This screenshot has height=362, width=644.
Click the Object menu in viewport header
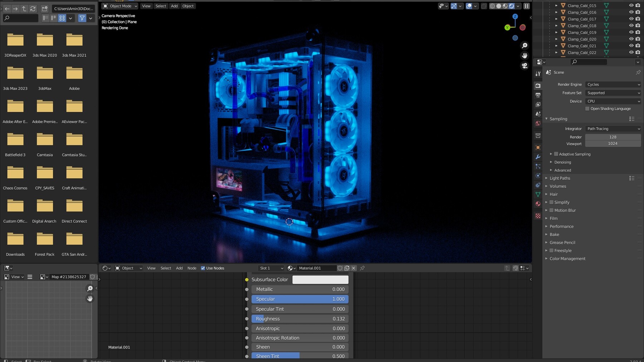[x=188, y=6]
